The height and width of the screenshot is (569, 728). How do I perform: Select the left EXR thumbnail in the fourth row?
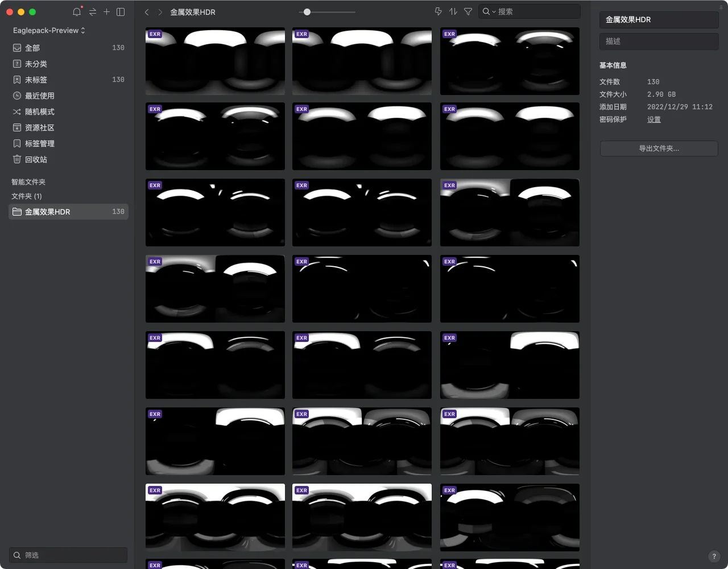pos(215,288)
